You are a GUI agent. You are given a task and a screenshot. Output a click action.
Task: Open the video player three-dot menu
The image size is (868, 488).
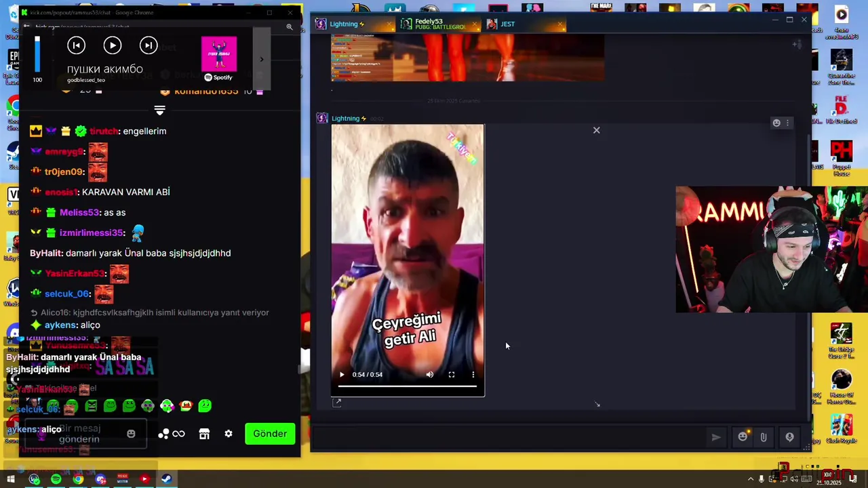click(473, 374)
